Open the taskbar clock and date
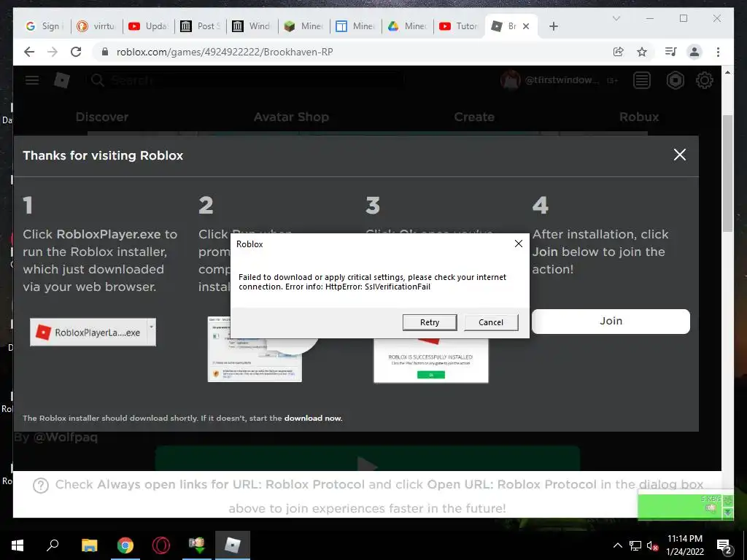 click(684, 545)
